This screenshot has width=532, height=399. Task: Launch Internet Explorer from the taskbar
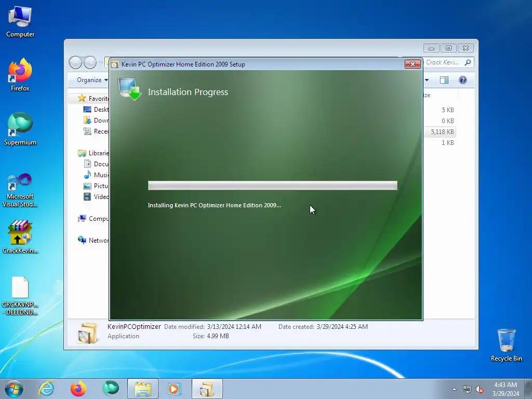46,389
